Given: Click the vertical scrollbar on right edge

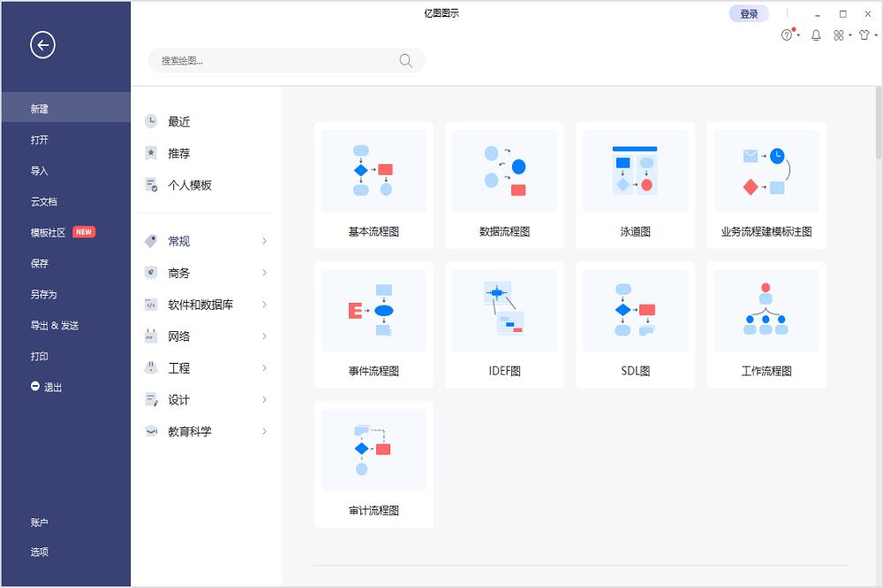Looking at the screenshot, I should (879, 124).
